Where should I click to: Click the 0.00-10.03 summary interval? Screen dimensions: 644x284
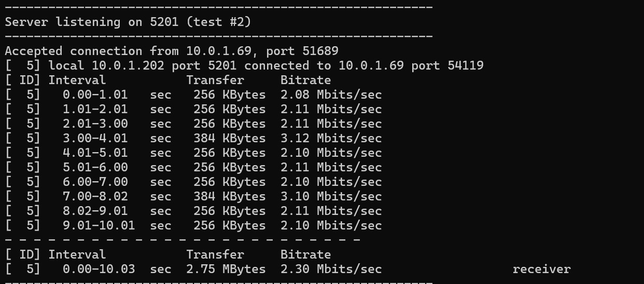coord(99,269)
